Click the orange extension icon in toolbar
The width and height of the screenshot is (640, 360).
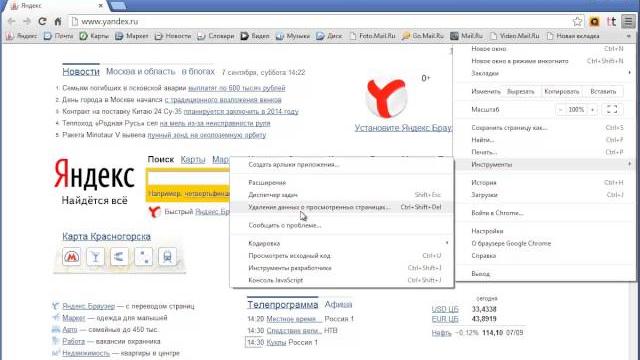(594, 22)
